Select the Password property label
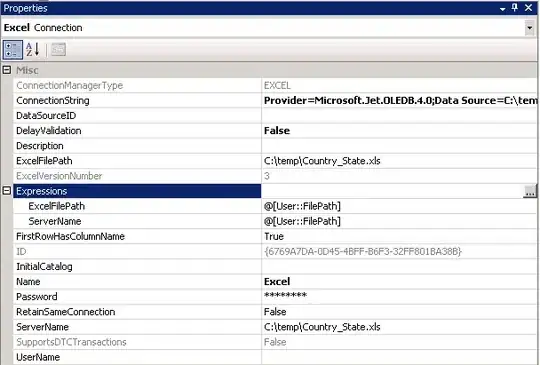The height and width of the screenshot is (365, 540). tap(37, 297)
